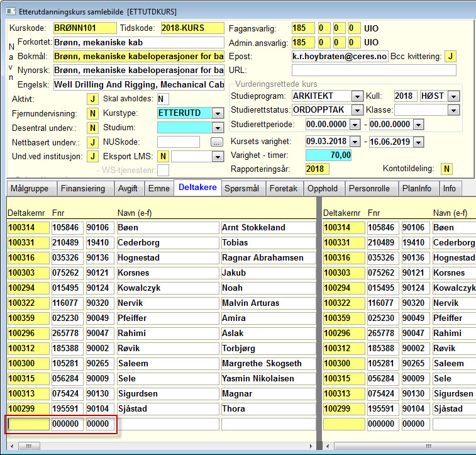Open the Eksport LMS dropdown arrow
Viewport: 476px width, 455px height.
point(218,157)
